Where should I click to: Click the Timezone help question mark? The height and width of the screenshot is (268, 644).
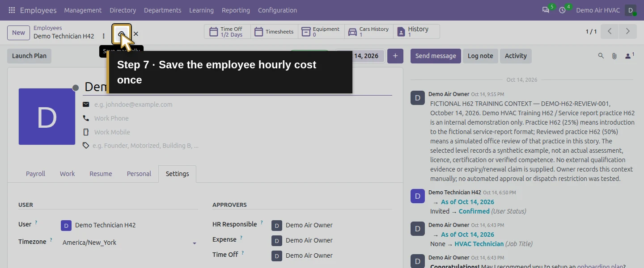click(x=51, y=240)
